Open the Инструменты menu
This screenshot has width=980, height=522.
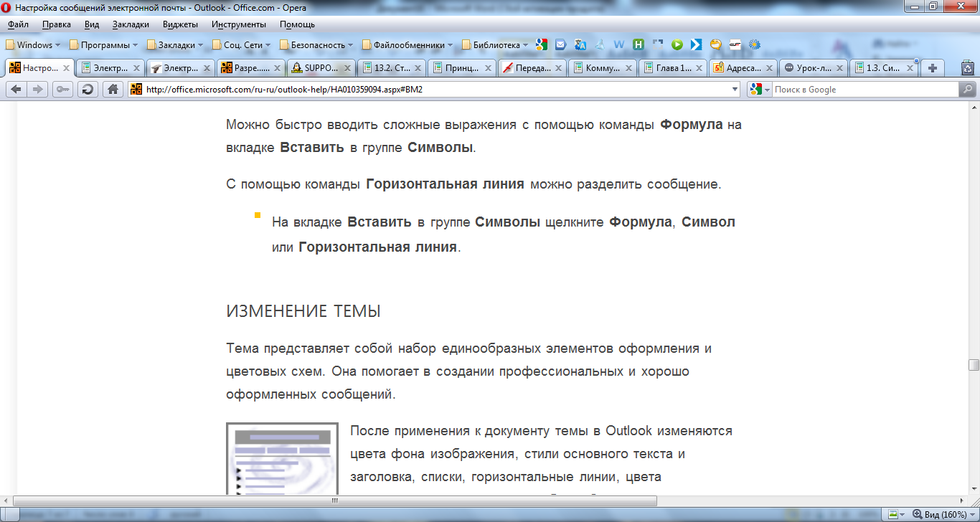pos(239,24)
